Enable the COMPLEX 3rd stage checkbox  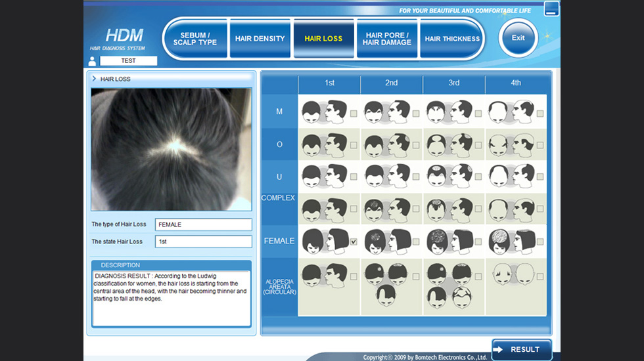(x=478, y=209)
